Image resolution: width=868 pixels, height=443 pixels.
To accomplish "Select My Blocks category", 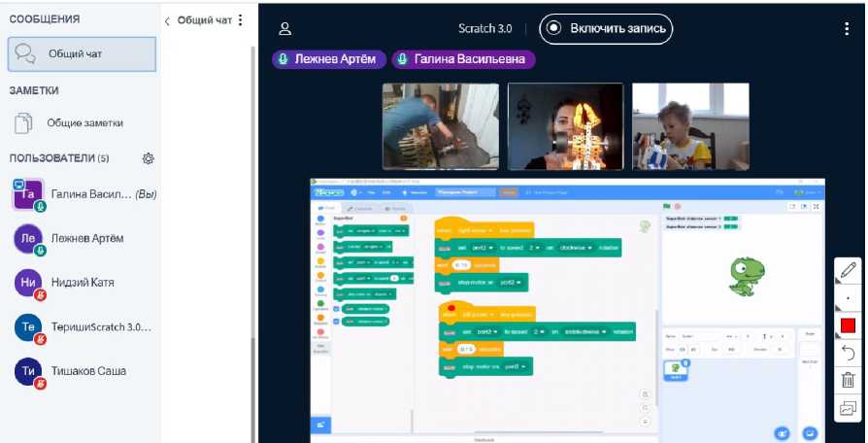I will 320,333.
